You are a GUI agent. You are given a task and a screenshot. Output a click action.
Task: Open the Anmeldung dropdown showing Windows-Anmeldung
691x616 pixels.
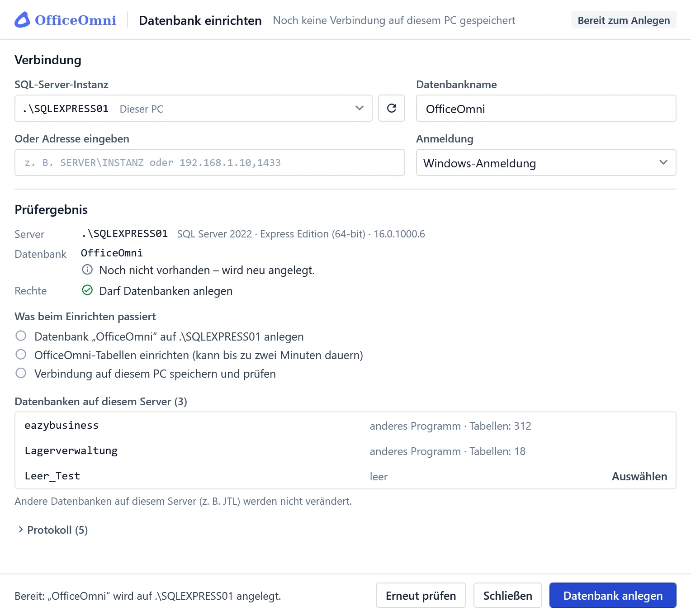[x=546, y=162]
